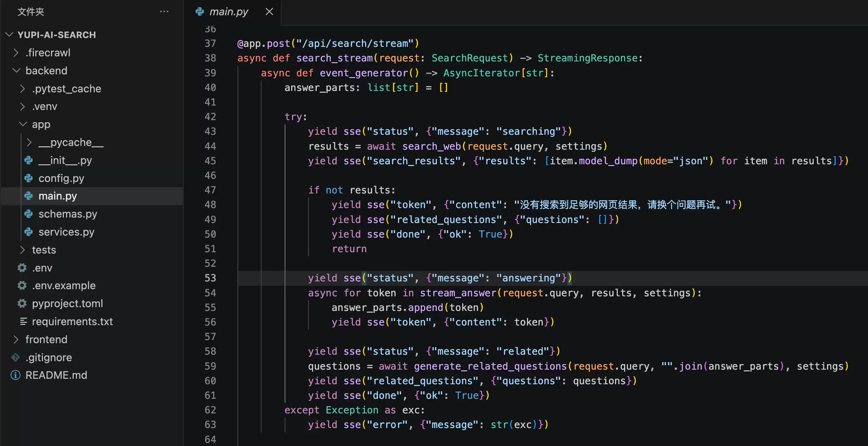This screenshot has height=446, width=868.
Task: Click model_dump call on line 45
Action: point(608,161)
